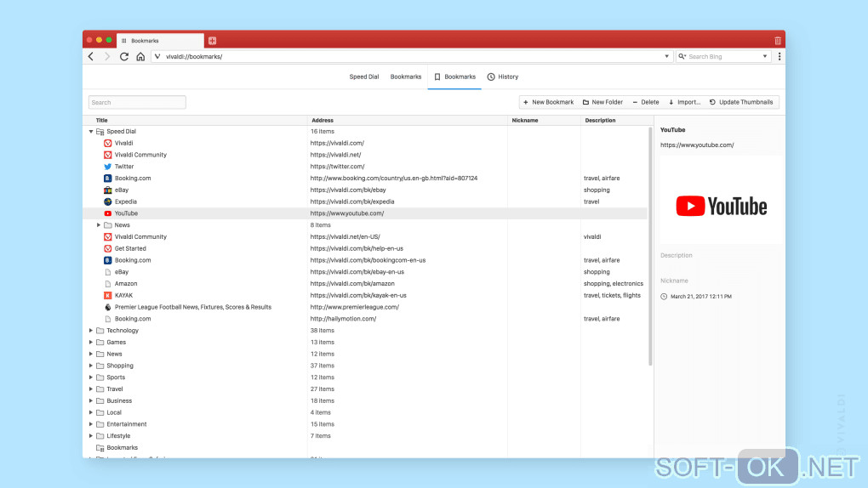Click the Vivaldi site info icon in address bar
868x488 pixels.
tap(157, 56)
